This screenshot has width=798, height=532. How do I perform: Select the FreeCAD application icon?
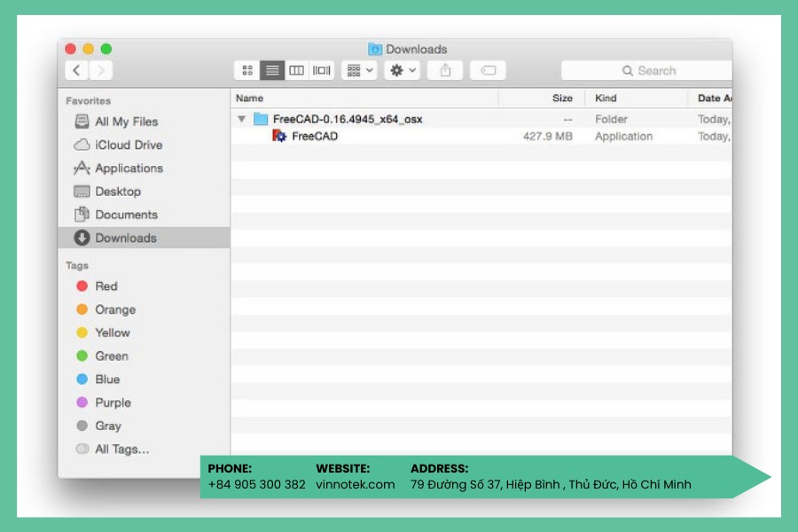click(x=279, y=136)
